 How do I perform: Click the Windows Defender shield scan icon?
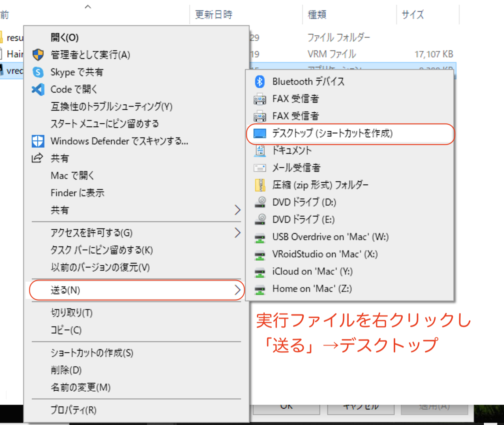(38, 141)
